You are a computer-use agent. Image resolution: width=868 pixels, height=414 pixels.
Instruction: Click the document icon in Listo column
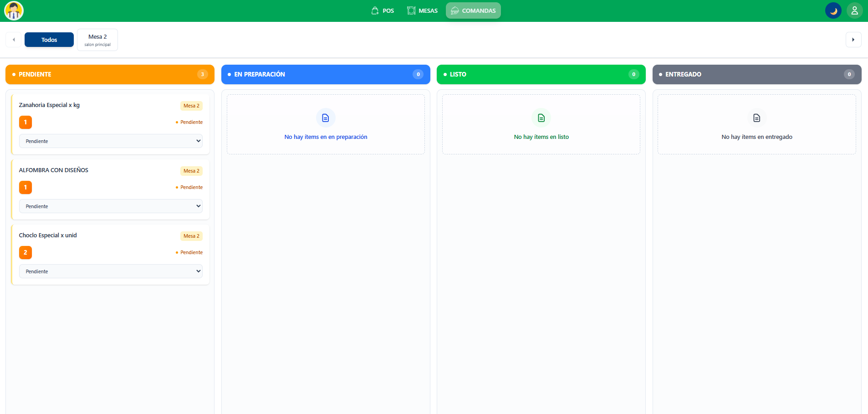pyautogui.click(x=541, y=118)
